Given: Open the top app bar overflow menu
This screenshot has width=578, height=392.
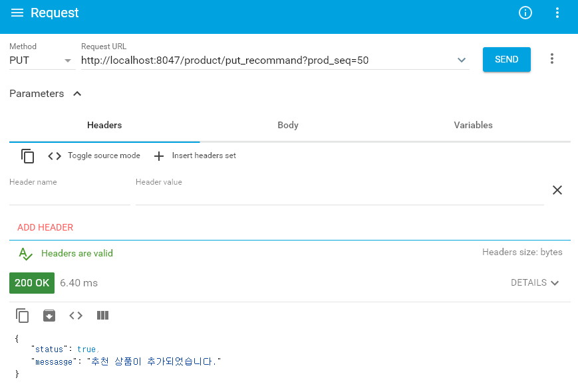Looking at the screenshot, I should pos(557,13).
